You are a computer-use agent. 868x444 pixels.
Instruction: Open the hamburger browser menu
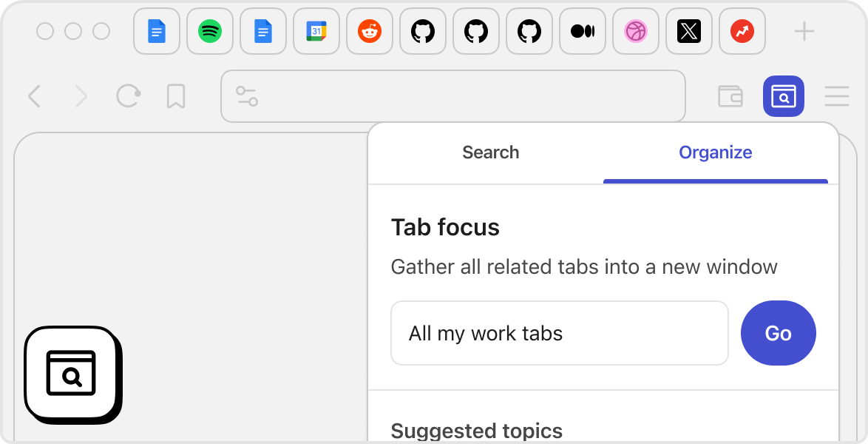pyautogui.click(x=837, y=96)
